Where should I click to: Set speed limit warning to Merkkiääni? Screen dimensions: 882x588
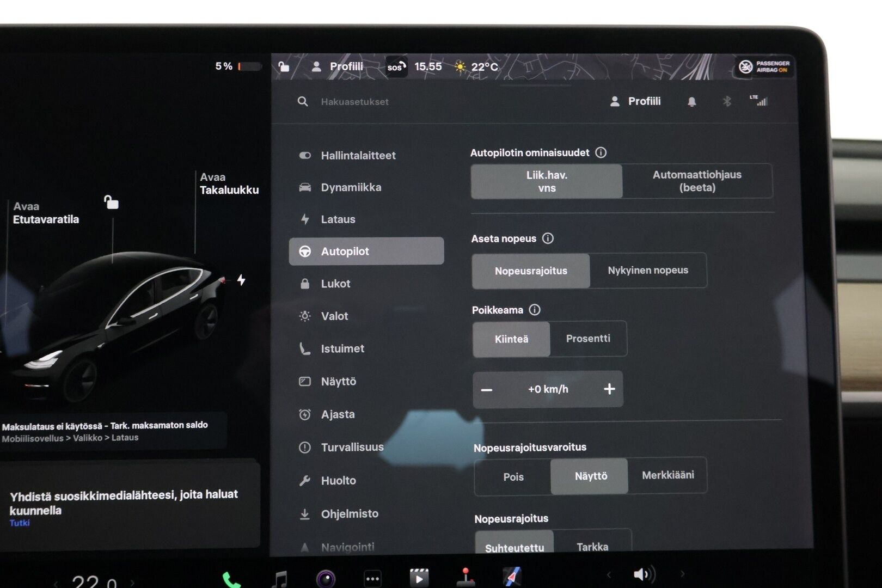tap(667, 475)
